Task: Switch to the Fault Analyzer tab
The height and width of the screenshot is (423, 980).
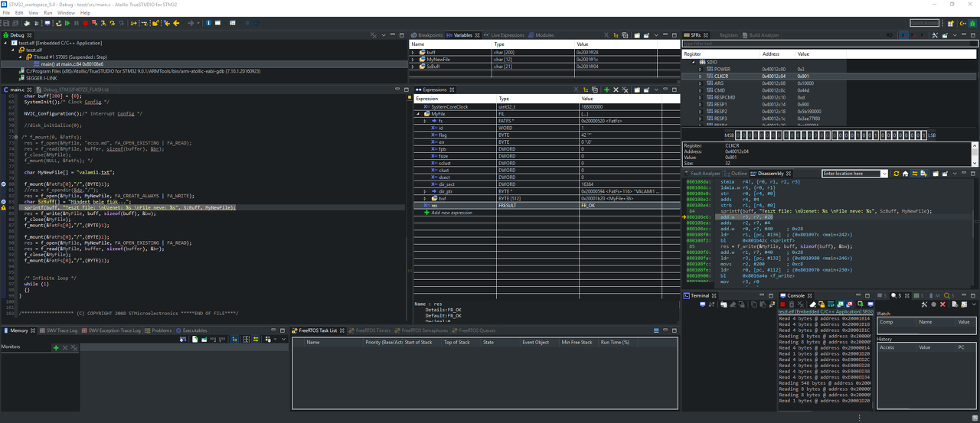Action: pyautogui.click(x=702, y=174)
